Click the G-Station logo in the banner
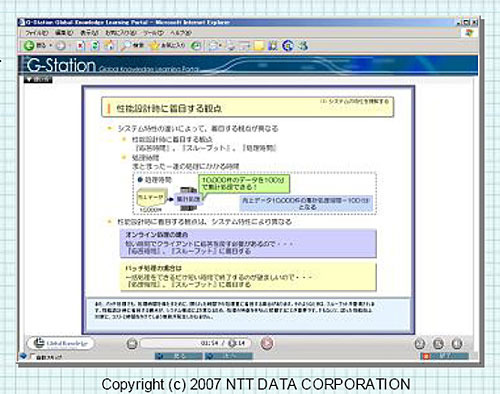The image size is (500, 394). (61, 65)
